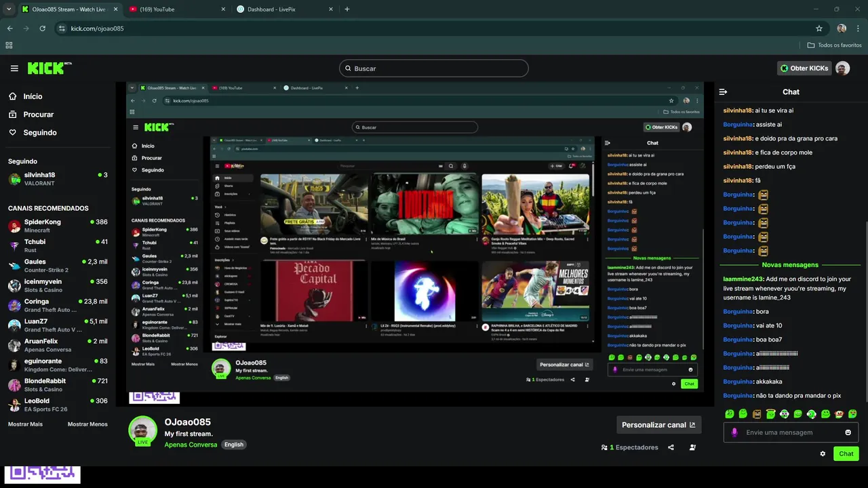
Task: Switch to the Dashboard - LivePix tab
Action: click(285, 9)
